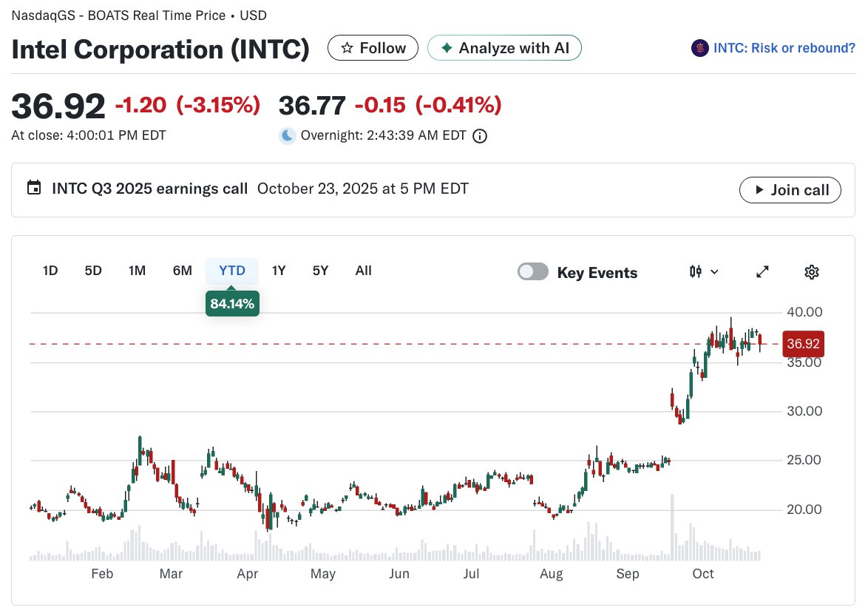Open chart settings gear
868x613 pixels.
812,272
